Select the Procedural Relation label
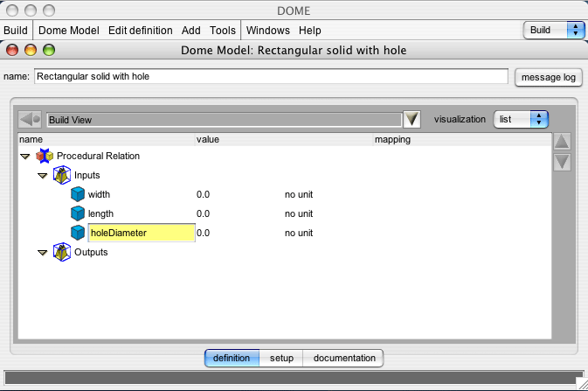This screenshot has height=391, width=588. [x=98, y=156]
